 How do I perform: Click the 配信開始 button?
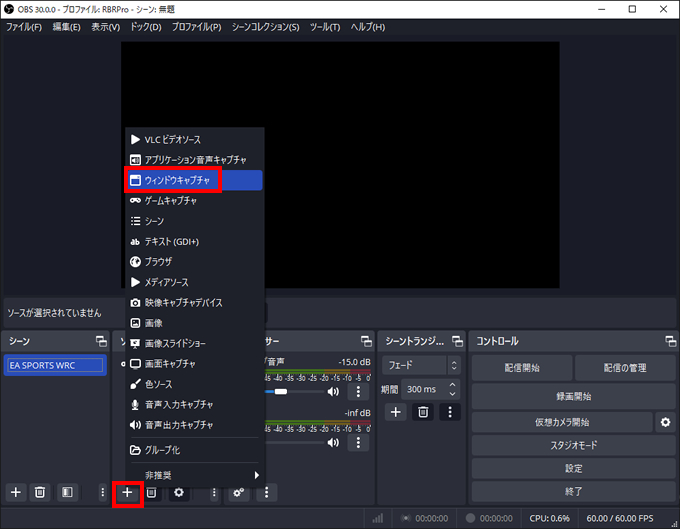click(x=522, y=368)
